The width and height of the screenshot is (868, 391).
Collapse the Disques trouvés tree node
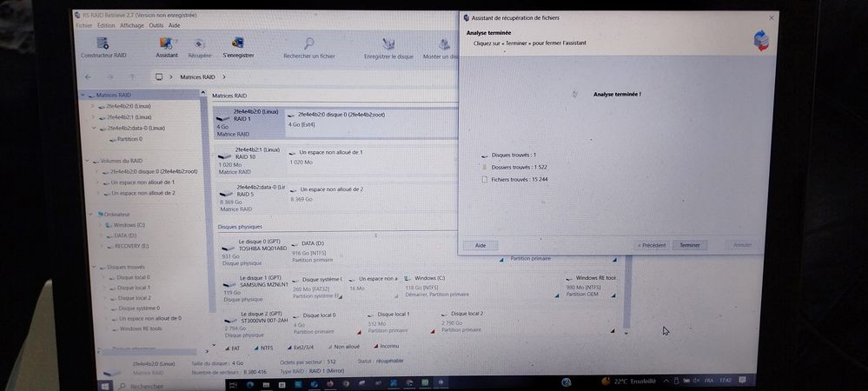click(x=95, y=267)
